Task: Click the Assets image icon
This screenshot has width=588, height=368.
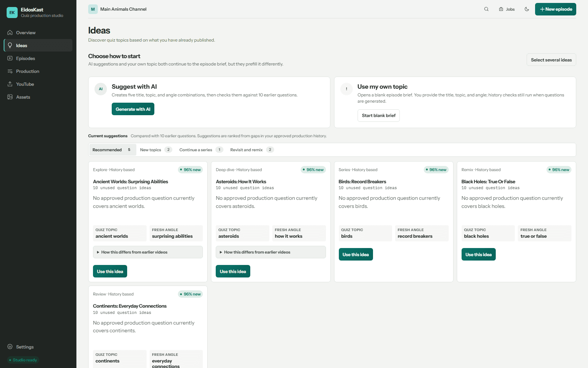Action: [10, 97]
